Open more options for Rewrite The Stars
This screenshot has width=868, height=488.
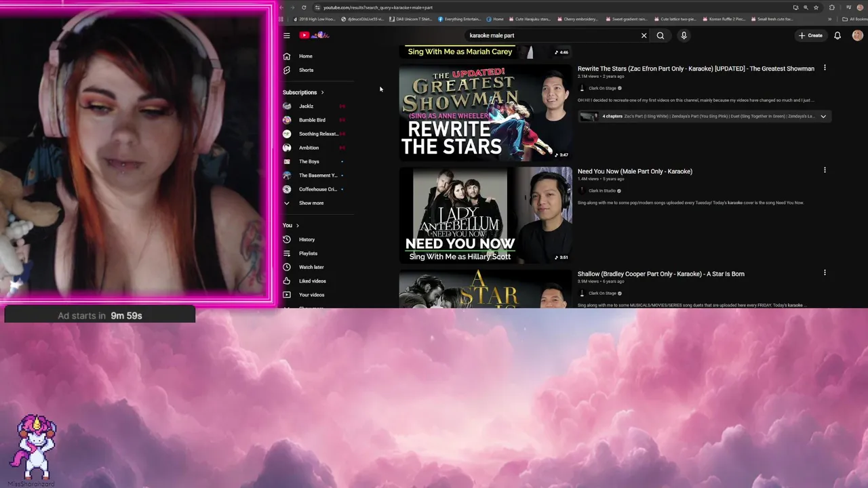[825, 68]
